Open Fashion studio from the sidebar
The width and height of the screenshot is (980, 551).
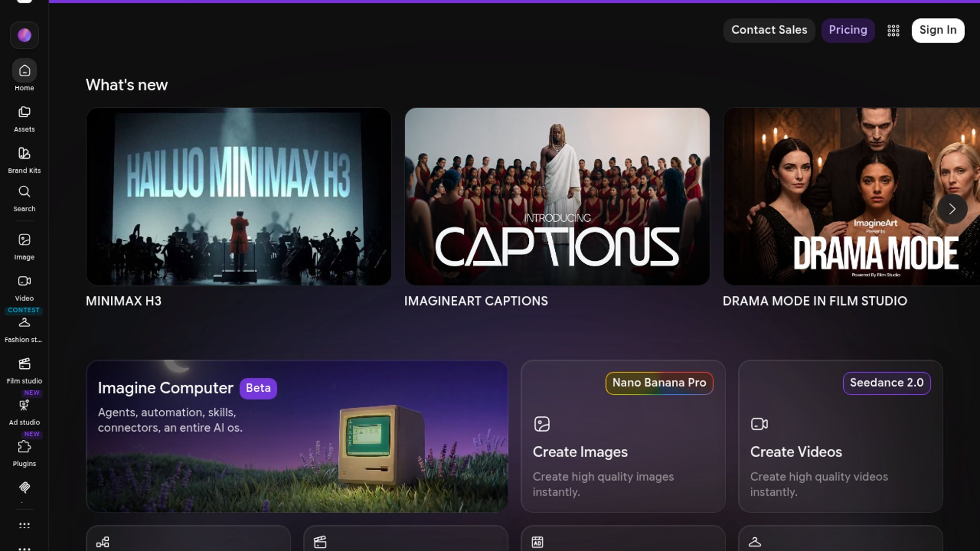coord(24,330)
